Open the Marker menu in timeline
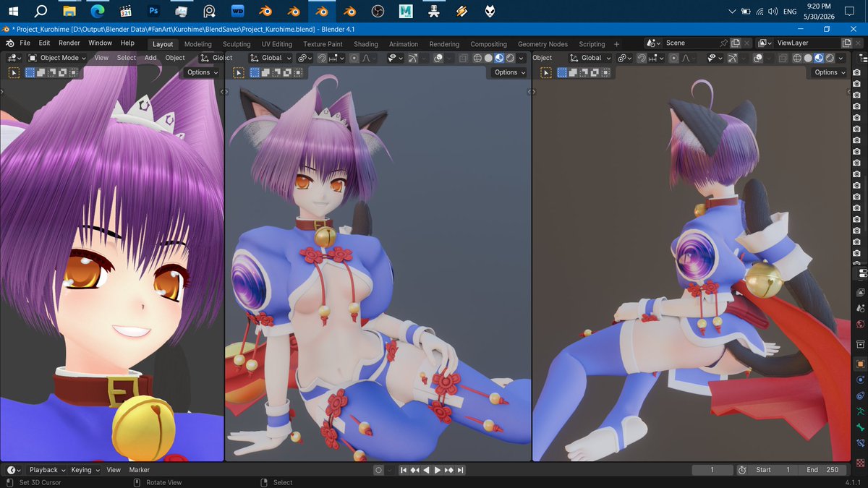 [140, 470]
